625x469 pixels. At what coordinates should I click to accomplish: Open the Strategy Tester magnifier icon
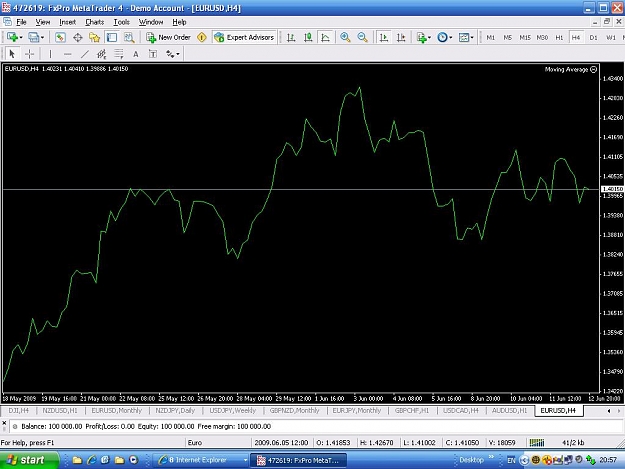[x=129, y=37]
